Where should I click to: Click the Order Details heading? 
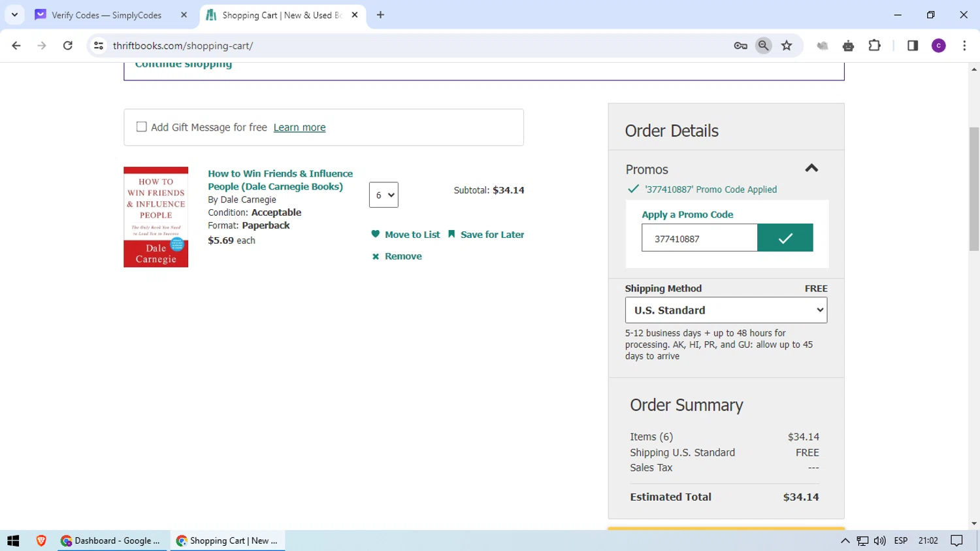pos(672,131)
